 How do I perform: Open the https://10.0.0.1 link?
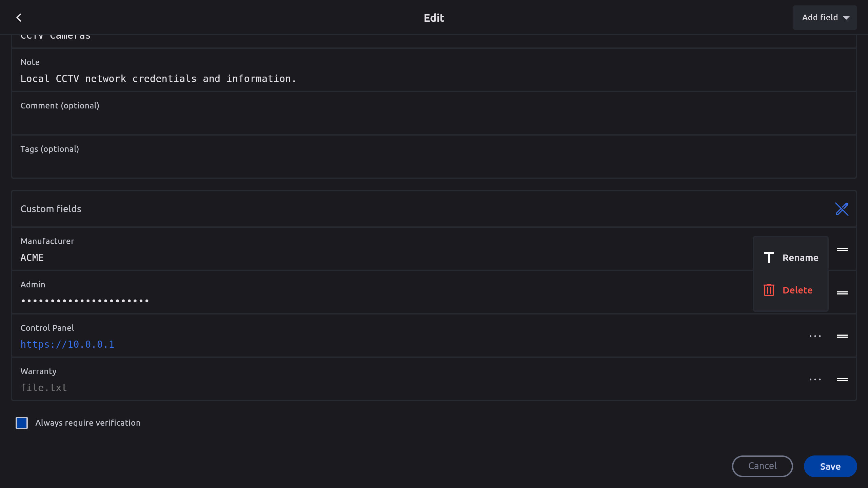(67, 344)
